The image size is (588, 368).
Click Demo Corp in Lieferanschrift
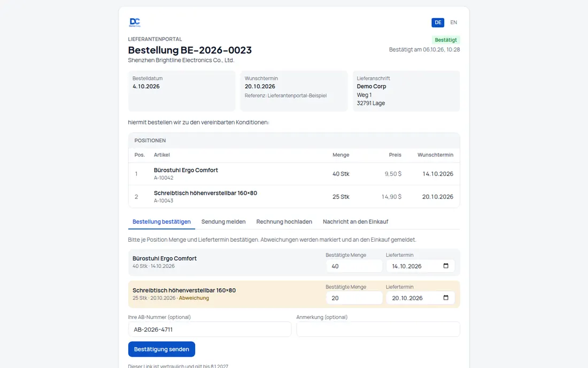pyautogui.click(x=372, y=86)
